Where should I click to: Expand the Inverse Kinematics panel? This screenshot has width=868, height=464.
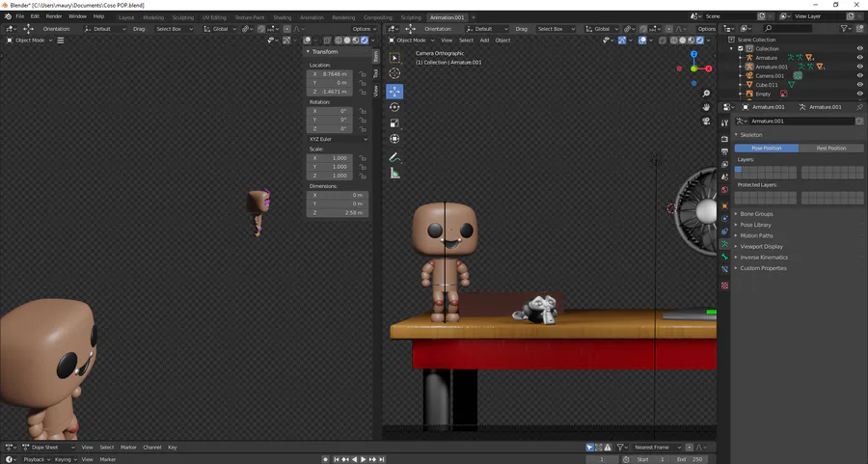coord(764,258)
